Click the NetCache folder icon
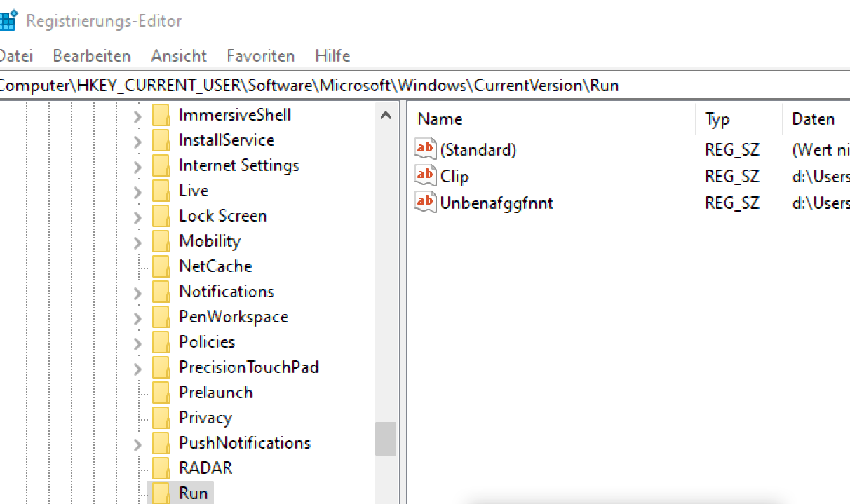Viewport: 850px width, 504px height. coord(161,266)
